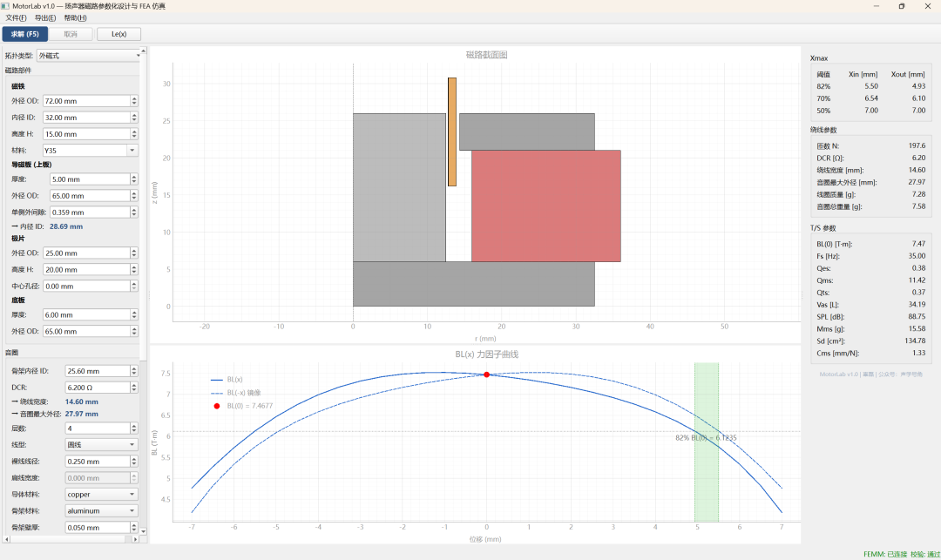Increment the magnet 高度 H 15.00 mm value
This screenshot has height=560, width=941.
pos(134,132)
